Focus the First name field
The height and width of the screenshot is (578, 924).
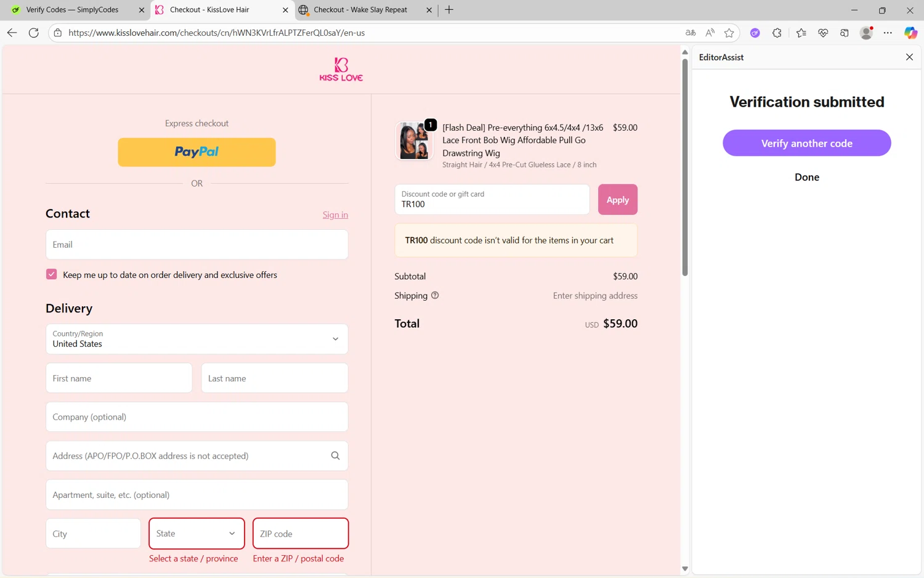tap(119, 378)
